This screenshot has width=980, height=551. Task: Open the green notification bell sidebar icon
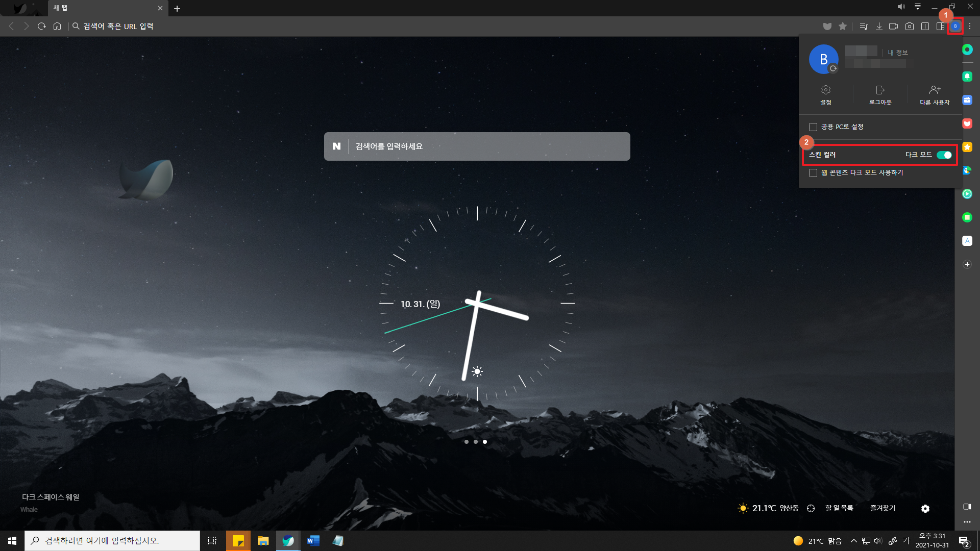pyautogui.click(x=967, y=77)
